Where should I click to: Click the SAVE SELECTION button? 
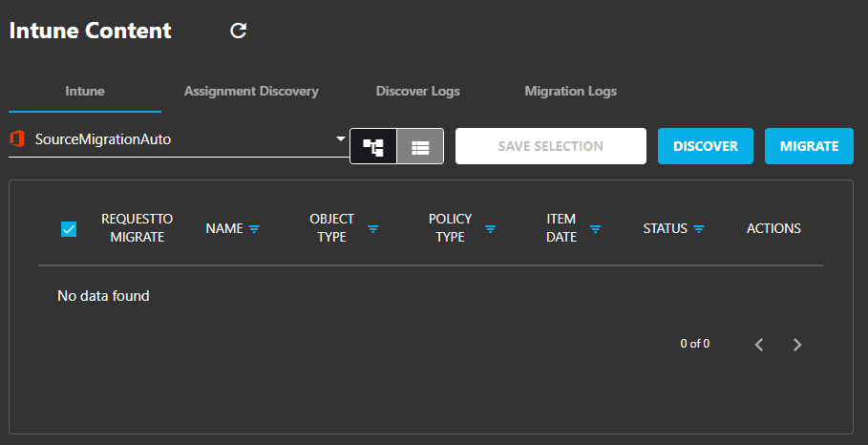[551, 146]
